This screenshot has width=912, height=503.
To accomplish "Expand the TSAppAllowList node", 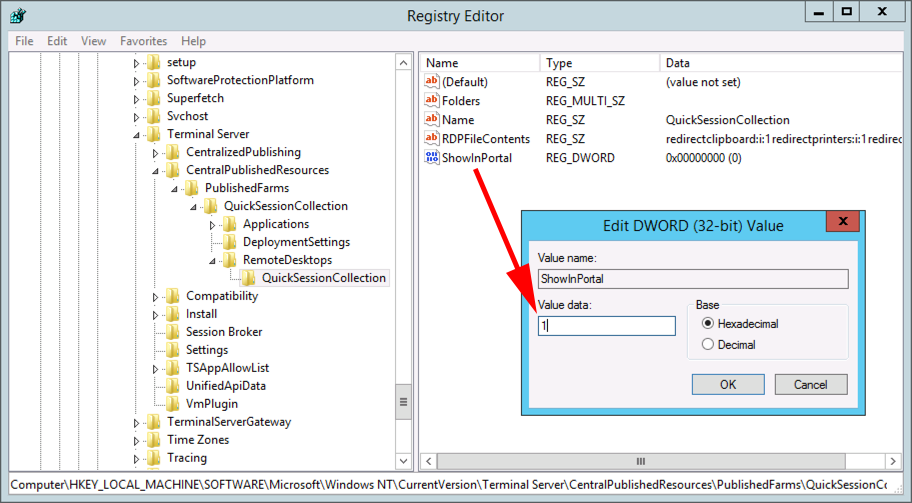I will [x=155, y=370].
